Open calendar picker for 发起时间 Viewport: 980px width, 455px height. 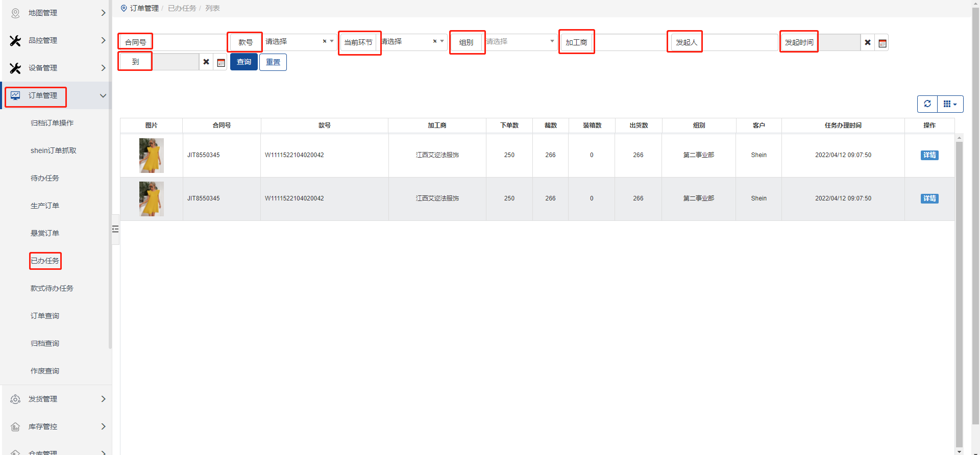click(882, 43)
